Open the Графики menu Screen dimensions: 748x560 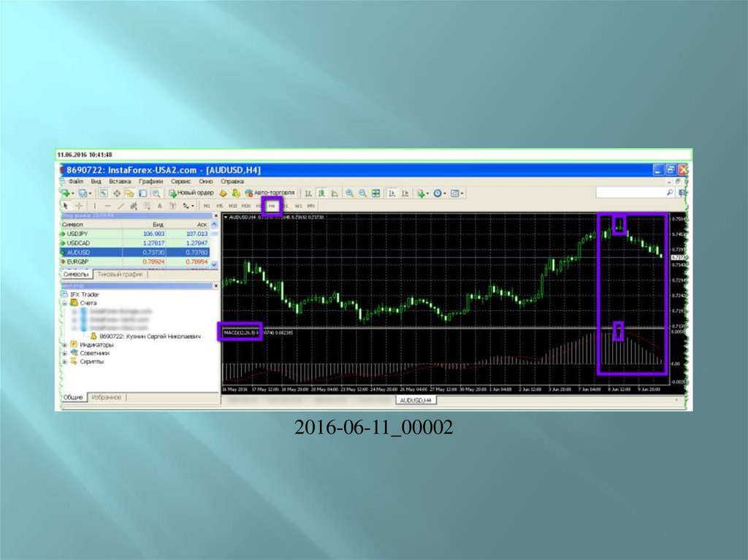(x=152, y=180)
